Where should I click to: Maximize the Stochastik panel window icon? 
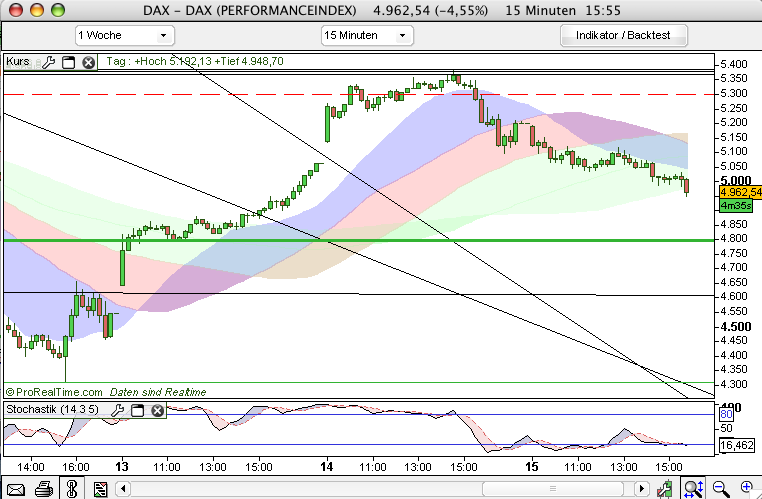coord(138,410)
